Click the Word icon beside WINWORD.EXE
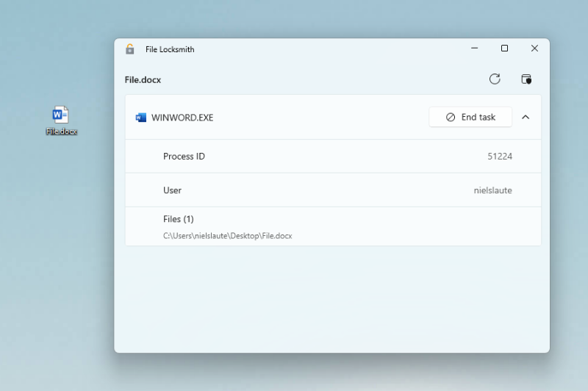This screenshot has width=588, height=391. point(141,118)
